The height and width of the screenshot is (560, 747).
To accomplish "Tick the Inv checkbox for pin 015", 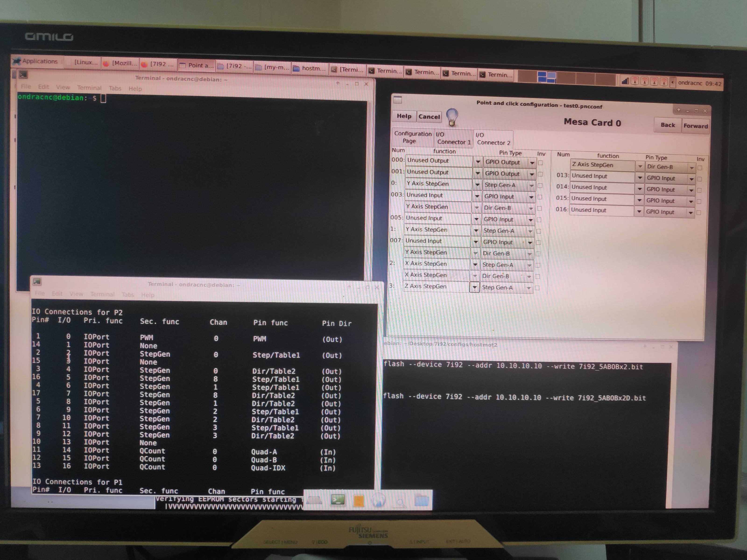I will pos(699,201).
